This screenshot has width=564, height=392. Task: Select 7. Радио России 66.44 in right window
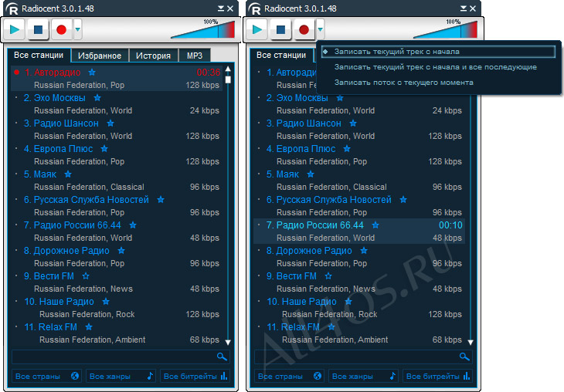360,231
